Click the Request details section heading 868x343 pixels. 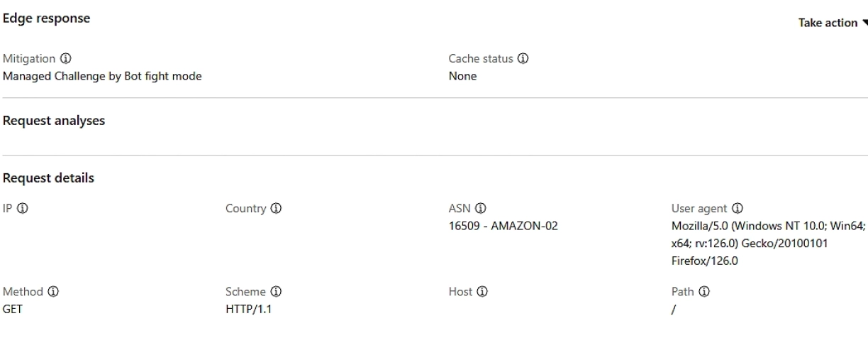(x=48, y=179)
